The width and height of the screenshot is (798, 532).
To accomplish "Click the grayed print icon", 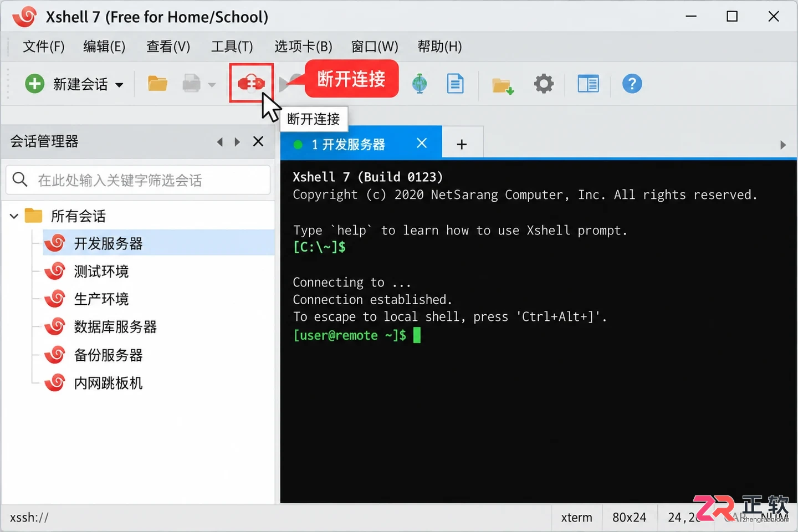I will click(191, 84).
